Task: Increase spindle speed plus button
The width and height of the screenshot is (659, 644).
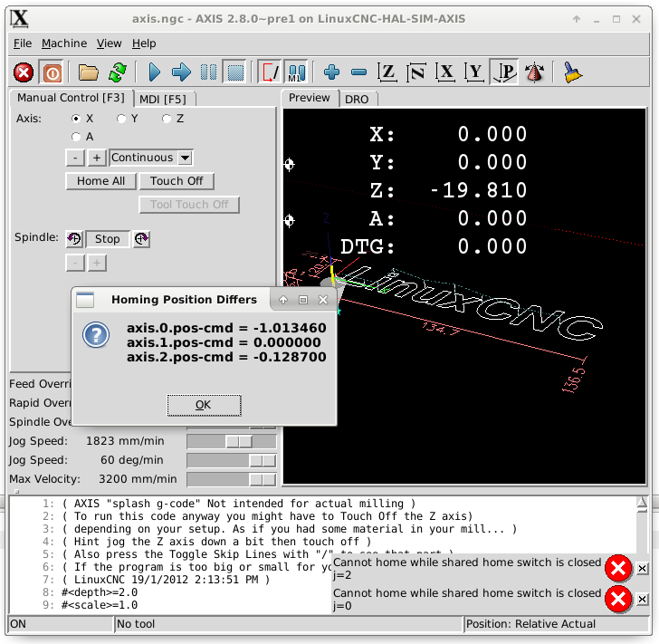Action: [97, 264]
